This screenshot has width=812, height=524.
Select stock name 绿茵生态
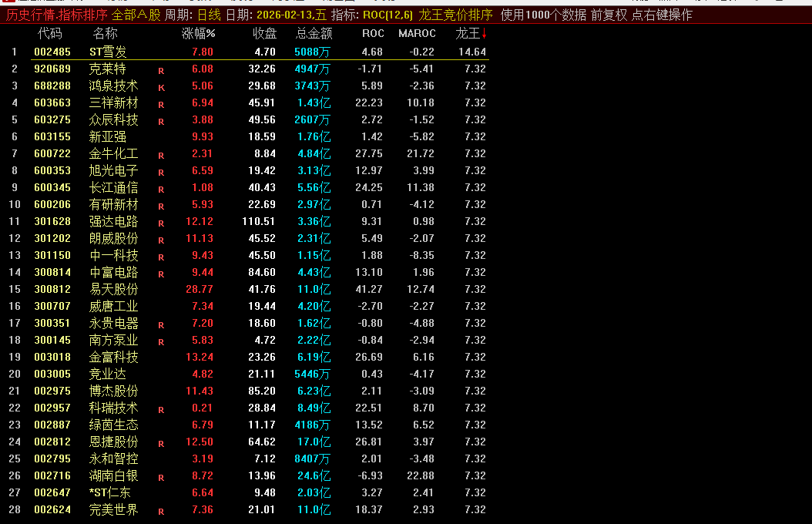[x=113, y=425]
